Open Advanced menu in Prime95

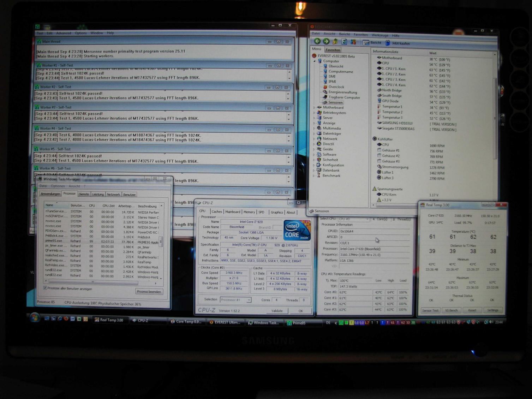pos(64,33)
